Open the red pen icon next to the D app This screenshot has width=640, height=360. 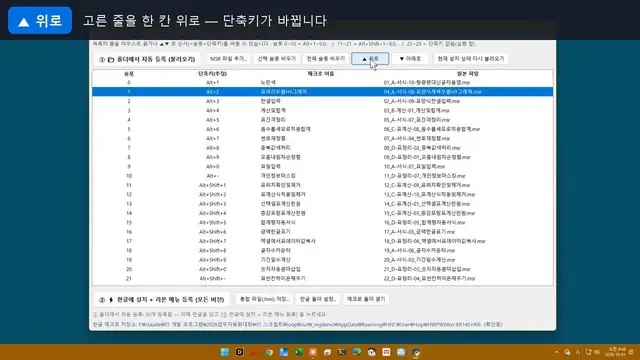tap(254, 352)
